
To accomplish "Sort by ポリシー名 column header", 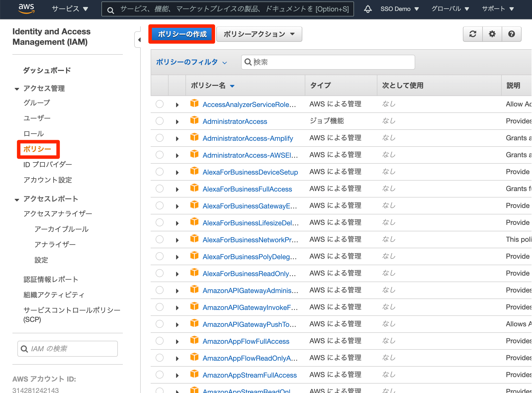I will click(213, 86).
